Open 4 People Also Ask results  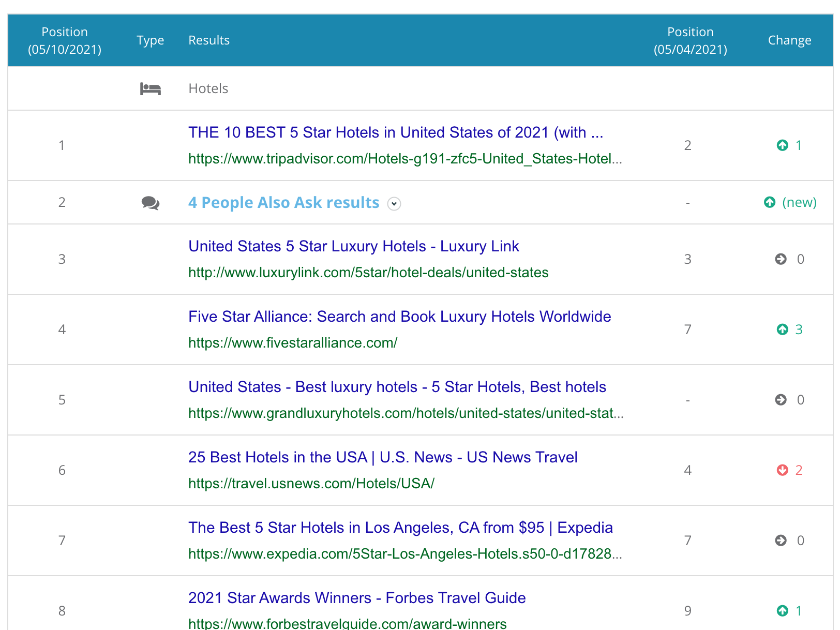tap(283, 203)
